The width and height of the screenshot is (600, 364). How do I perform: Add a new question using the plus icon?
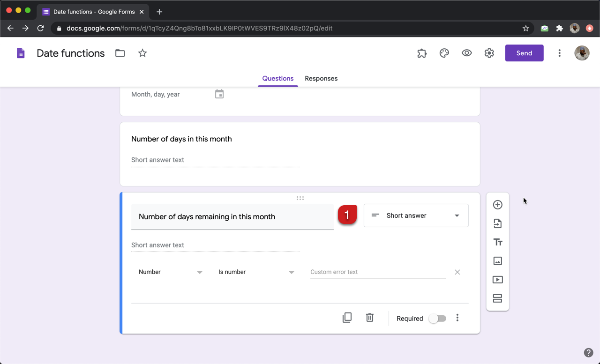(x=497, y=205)
